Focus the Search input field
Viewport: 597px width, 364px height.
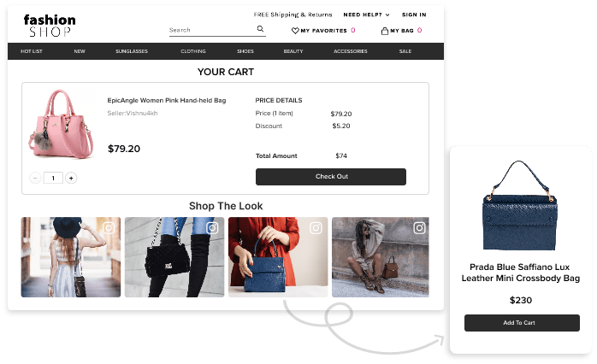coord(212,30)
